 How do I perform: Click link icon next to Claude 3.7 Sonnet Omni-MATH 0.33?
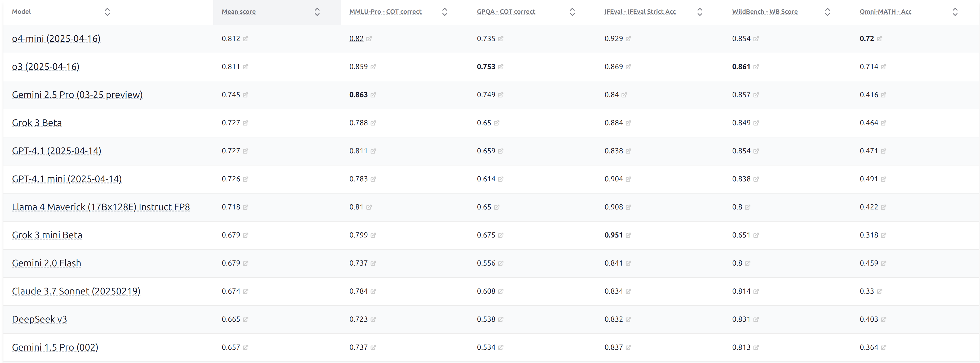tap(879, 292)
